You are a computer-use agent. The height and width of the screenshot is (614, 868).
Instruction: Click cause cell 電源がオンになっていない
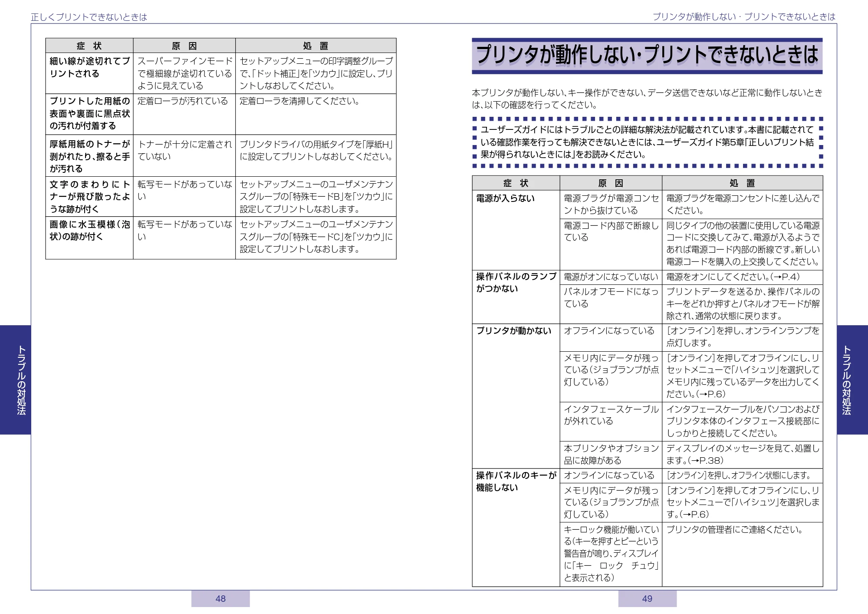(611, 277)
